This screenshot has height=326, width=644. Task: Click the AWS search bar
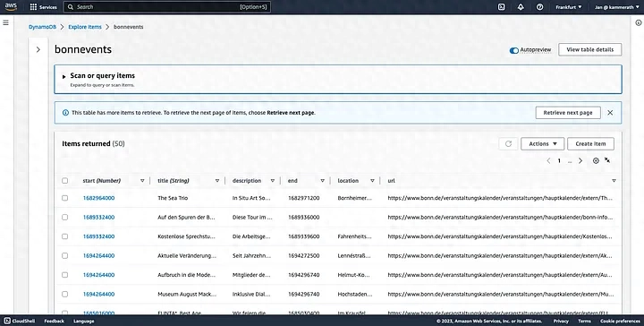pyautogui.click(x=166, y=7)
